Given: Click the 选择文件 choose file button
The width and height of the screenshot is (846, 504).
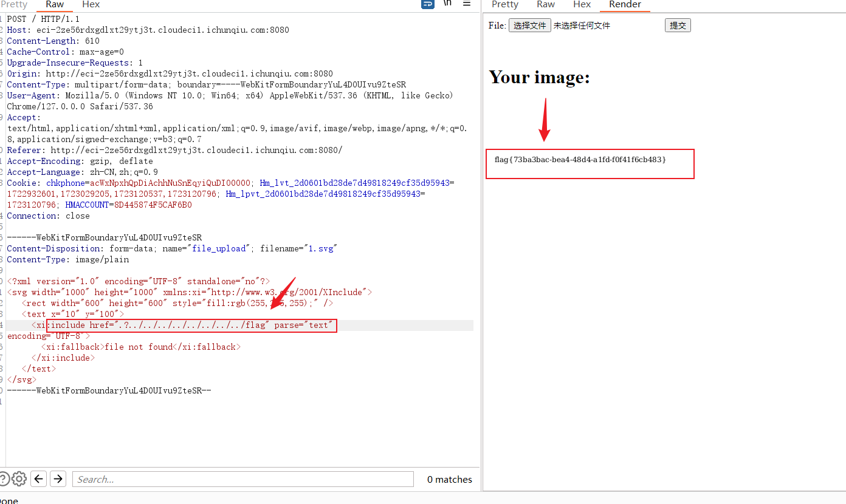Looking at the screenshot, I should 530,26.
